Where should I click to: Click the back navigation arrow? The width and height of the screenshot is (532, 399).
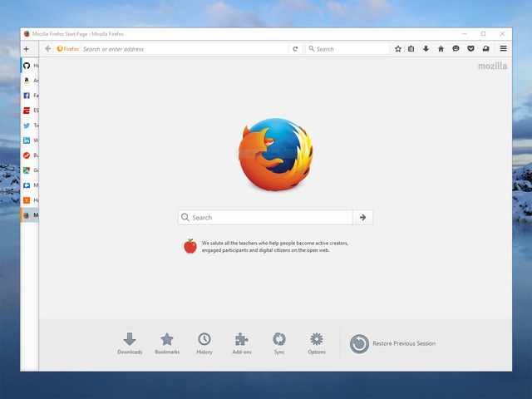pos(48,49)
